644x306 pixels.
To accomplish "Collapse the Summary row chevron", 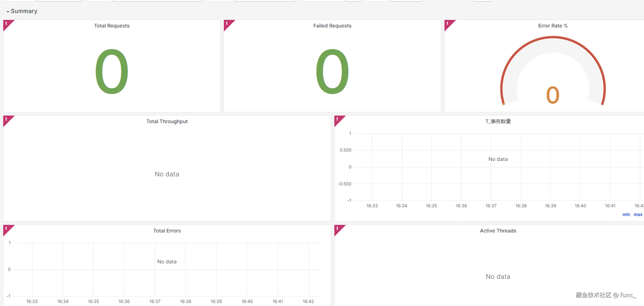I will click(x=8, y=11).
